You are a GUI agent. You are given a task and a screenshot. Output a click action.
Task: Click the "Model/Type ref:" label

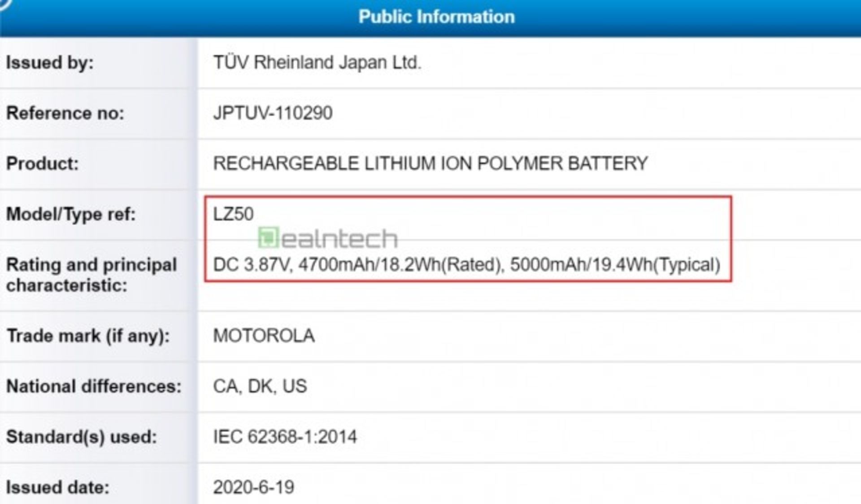click(x=71, y=214)
